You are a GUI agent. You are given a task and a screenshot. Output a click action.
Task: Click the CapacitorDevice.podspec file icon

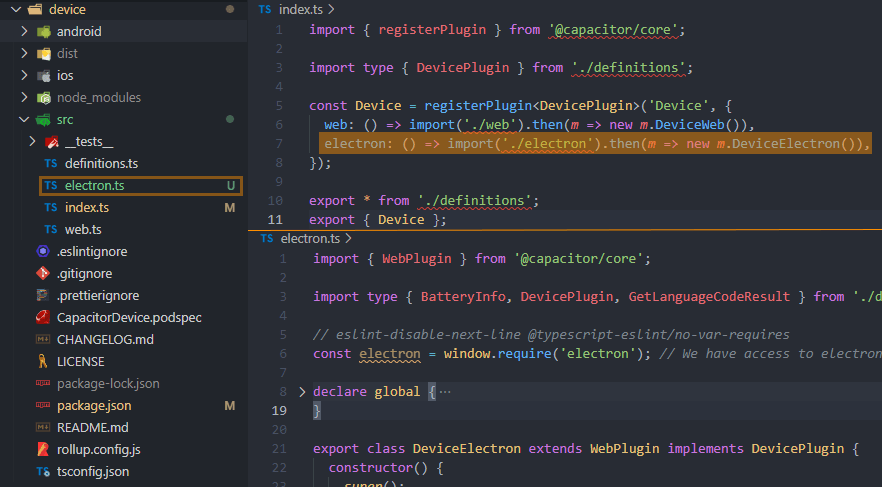click(43, 317)
